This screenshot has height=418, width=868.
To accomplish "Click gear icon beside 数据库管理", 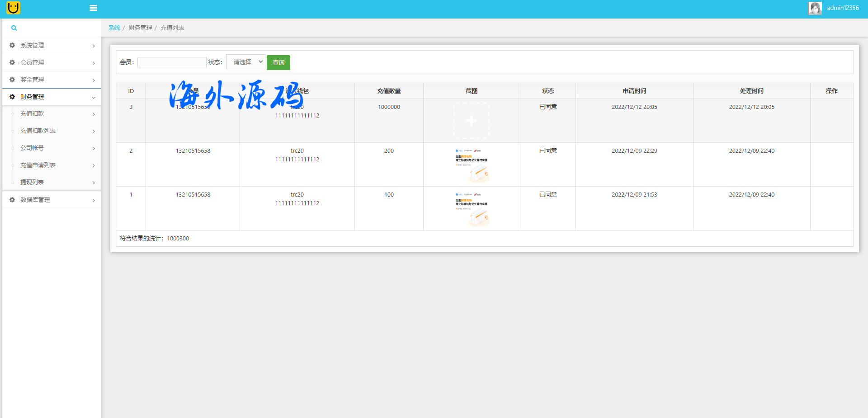I will tap(12, 200).
